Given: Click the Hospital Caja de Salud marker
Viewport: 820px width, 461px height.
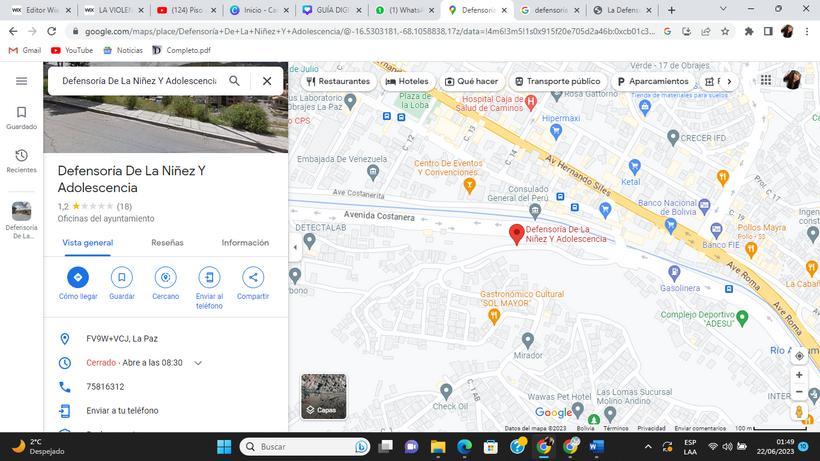Looking at the screenshot, I should point(531,102).
